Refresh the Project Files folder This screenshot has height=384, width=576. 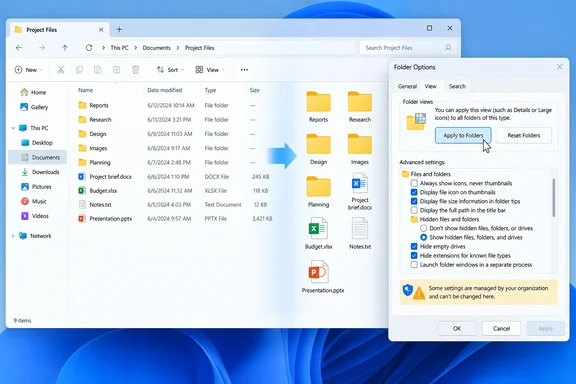(89, 48)
